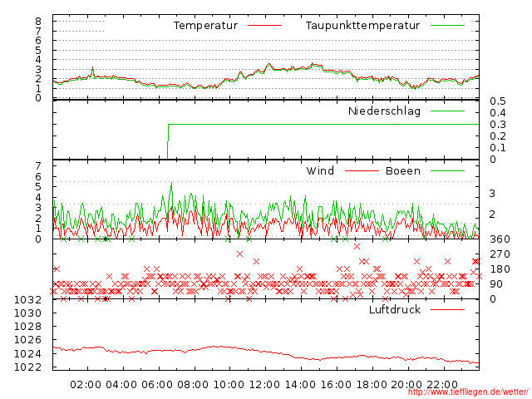532x399 pixels.
Task: Click the tieffliegen.de/wetter link
Action: 468,392
